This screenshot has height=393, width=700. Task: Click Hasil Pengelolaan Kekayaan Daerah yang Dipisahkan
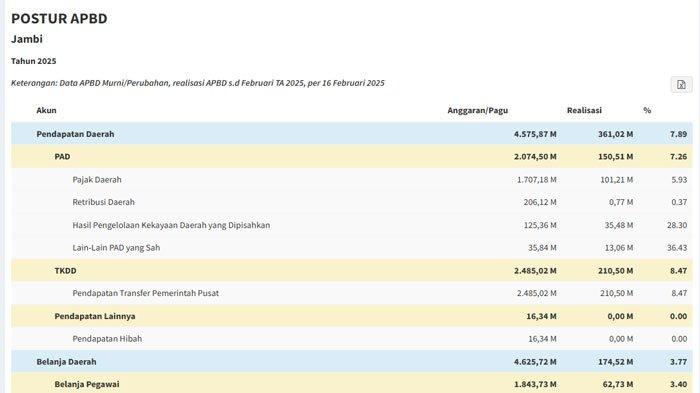tap(171, 225)
